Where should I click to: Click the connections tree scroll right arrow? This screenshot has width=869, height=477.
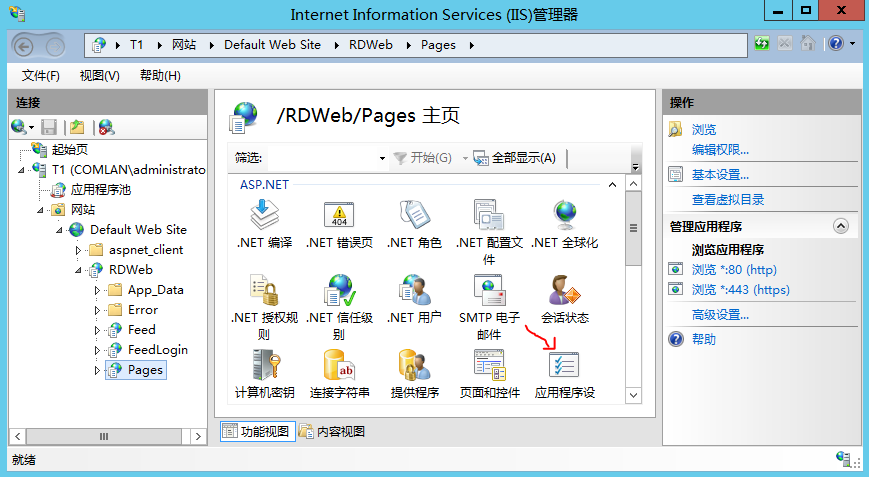198,437
